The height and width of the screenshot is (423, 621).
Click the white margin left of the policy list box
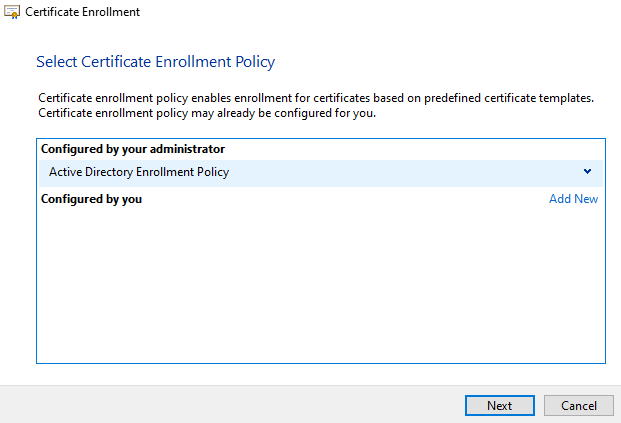[x=18, y=250]
